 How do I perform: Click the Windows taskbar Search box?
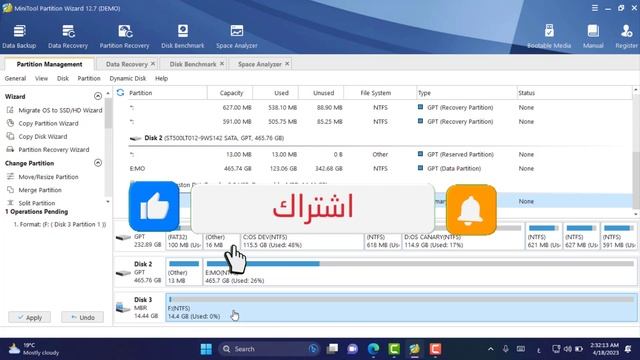coord(269,349)
